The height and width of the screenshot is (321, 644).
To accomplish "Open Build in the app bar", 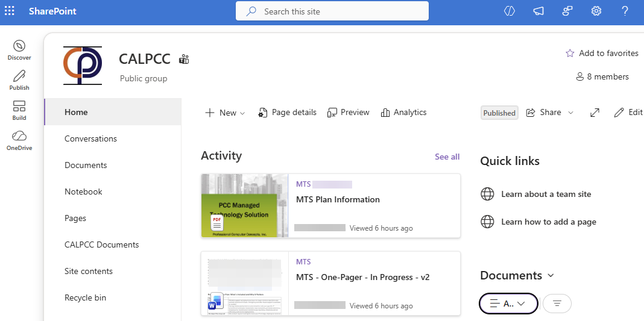I will click(19, 111).
